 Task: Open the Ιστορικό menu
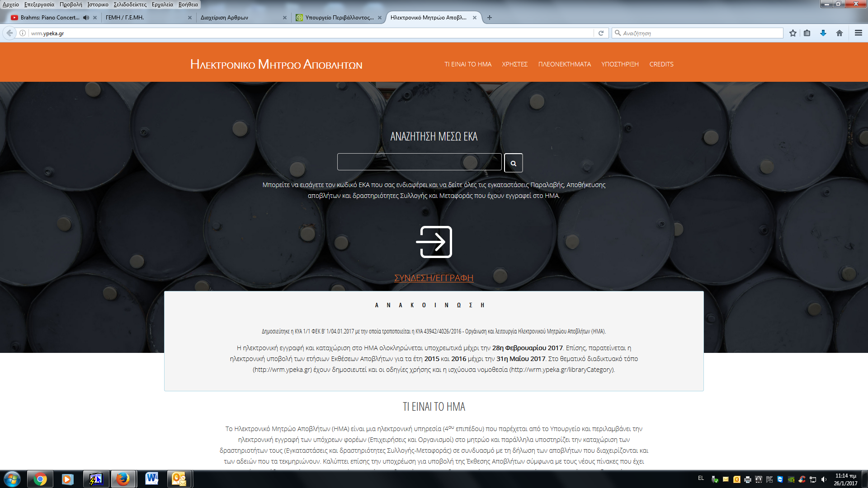tap(98, 5)
